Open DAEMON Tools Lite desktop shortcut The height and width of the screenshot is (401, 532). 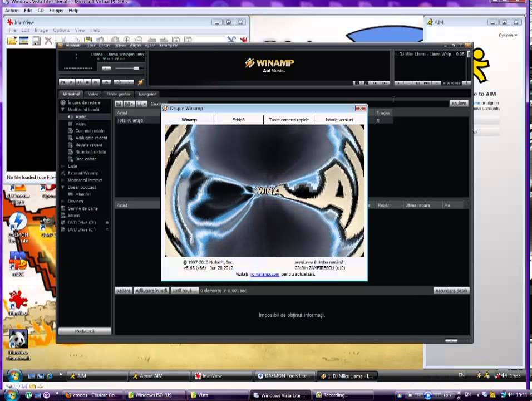tap(18, 227)
